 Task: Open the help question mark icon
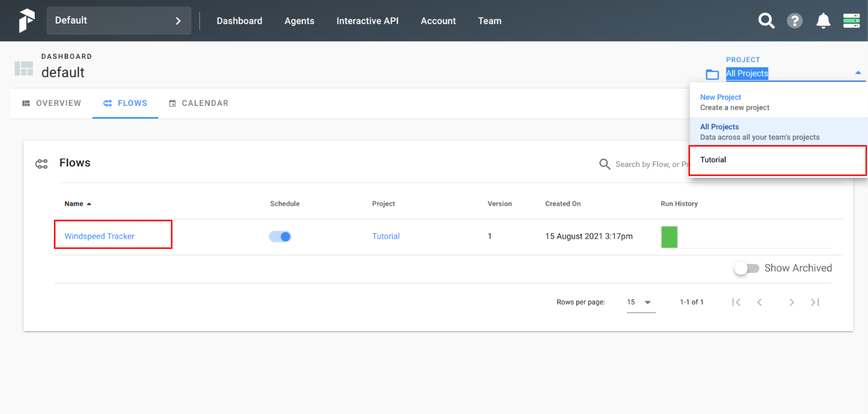[794, 21]
